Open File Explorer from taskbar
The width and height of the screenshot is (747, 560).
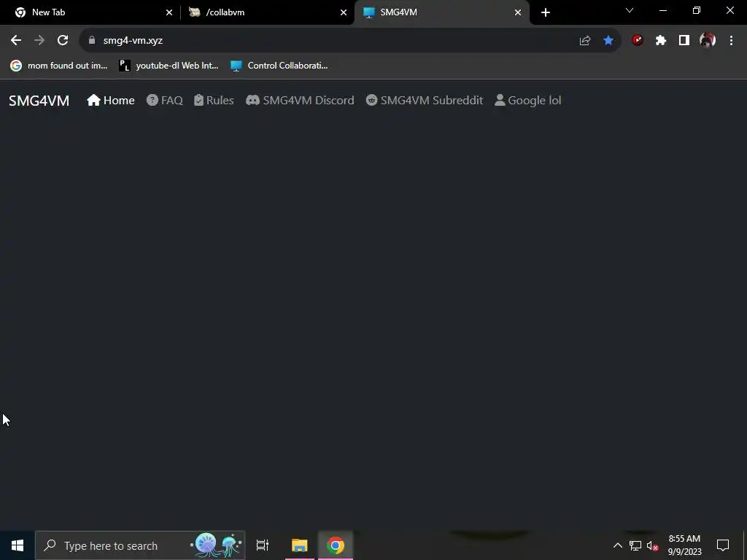(300, 545)
